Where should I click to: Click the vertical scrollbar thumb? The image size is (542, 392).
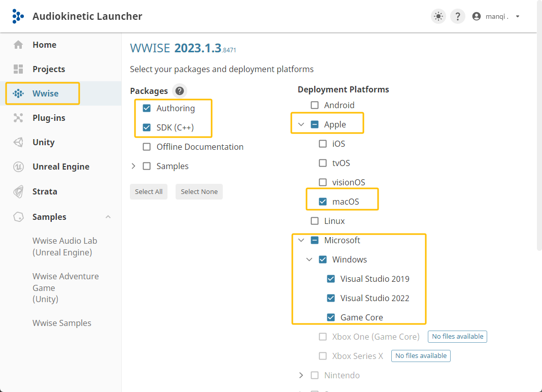pyautogui.click(x=539, y=124)
